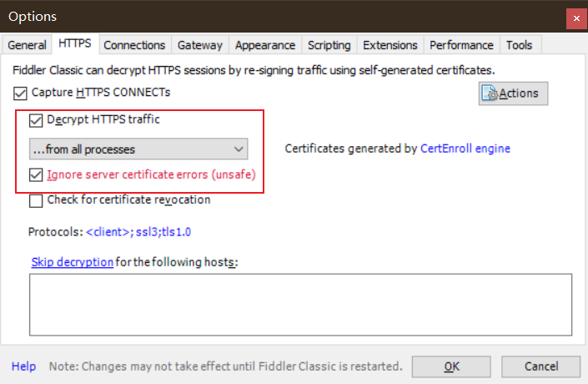Select the HTTPS tab
Viewport: 588px width, 384px height.
coord(75,44)
